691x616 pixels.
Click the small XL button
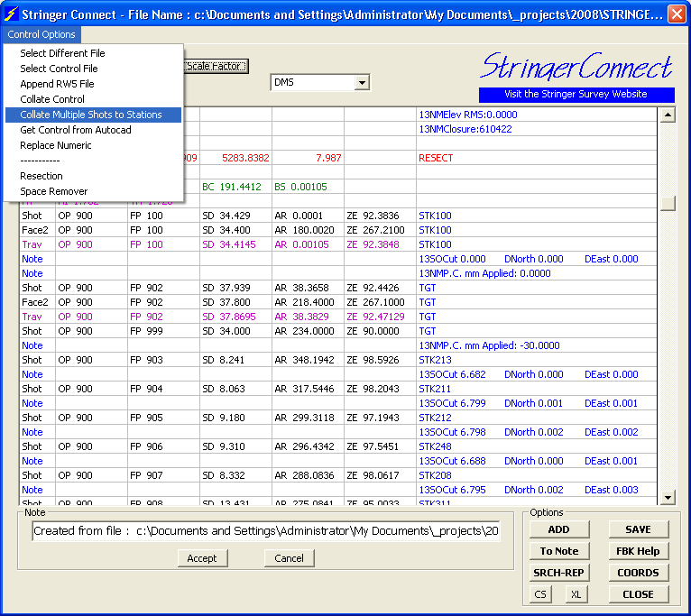coord(576,594)
